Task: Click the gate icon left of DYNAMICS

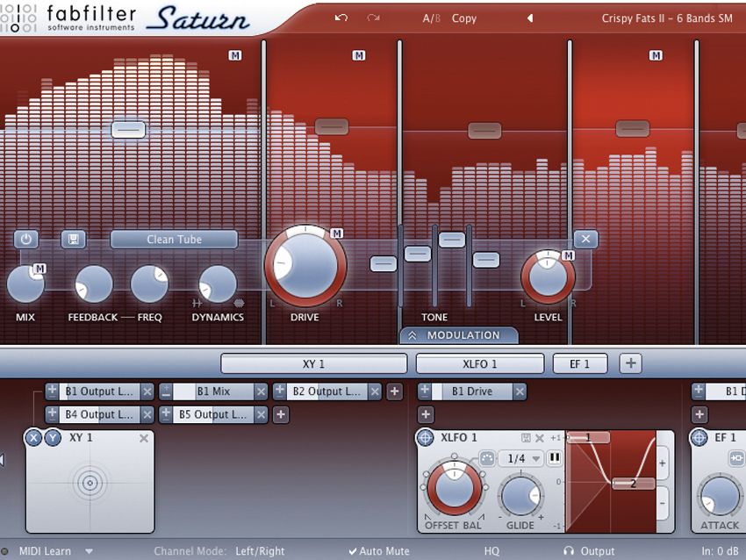Action: click(197, 303)
